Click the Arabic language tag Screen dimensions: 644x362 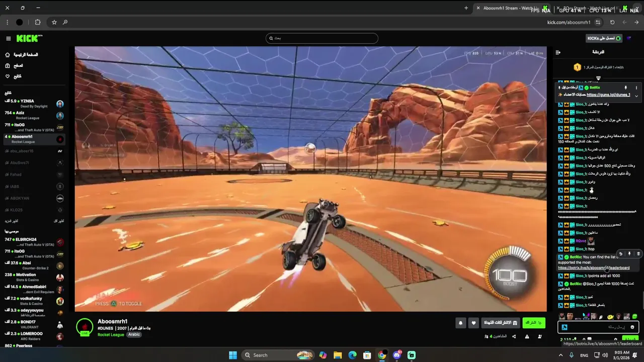click(x=134, y=335)
